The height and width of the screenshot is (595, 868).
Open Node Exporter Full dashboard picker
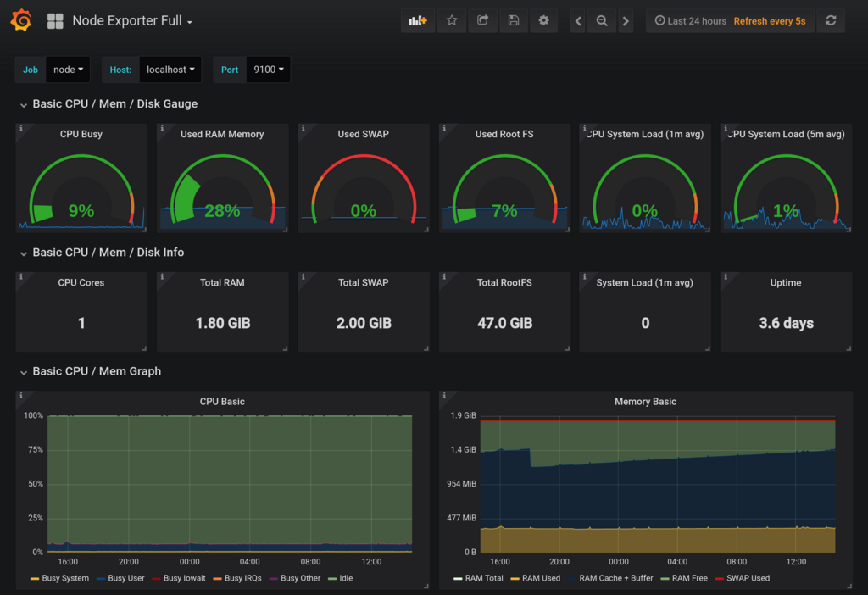coord(132,21)
